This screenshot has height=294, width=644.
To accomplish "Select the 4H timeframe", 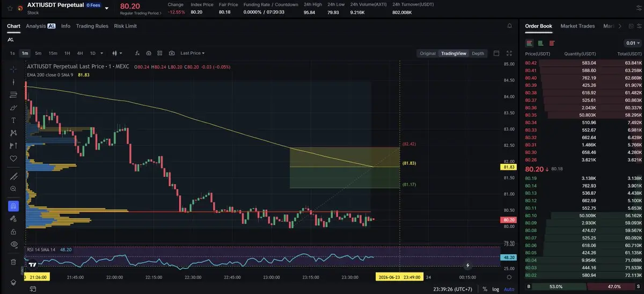I will point(79,53).
